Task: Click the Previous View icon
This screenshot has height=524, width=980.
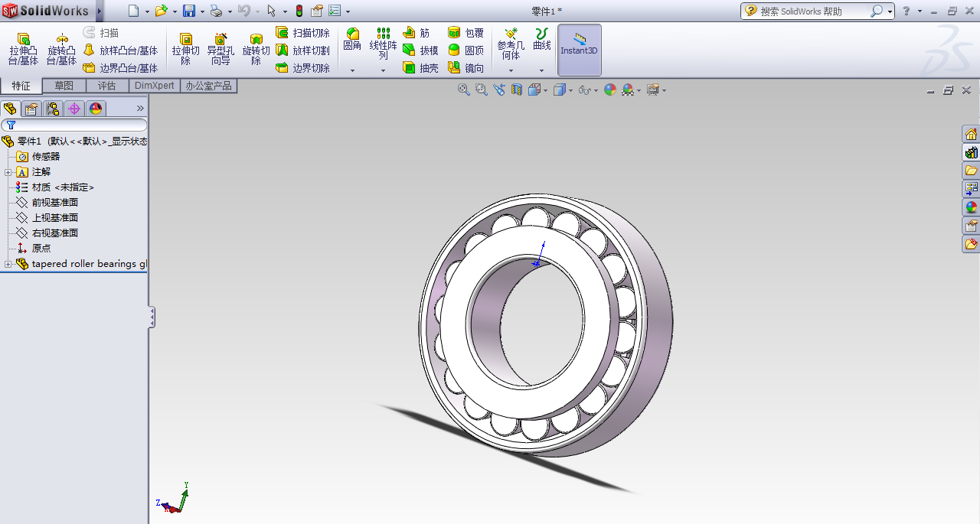Action: click(x=499, y=90)
